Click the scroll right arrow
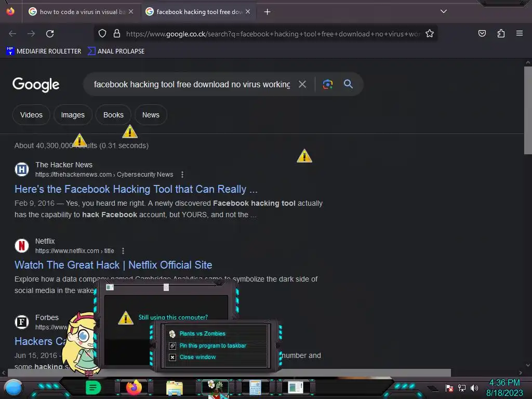The width and height of the screenshot is (532, 399). click(521, 373)
